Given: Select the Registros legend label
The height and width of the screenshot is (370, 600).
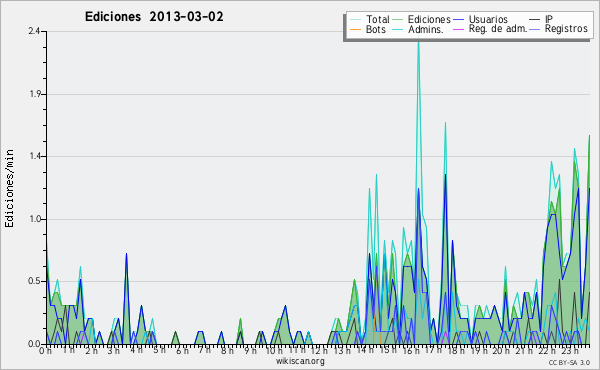Looking at the screenshot, I should (x=566, y=29).
